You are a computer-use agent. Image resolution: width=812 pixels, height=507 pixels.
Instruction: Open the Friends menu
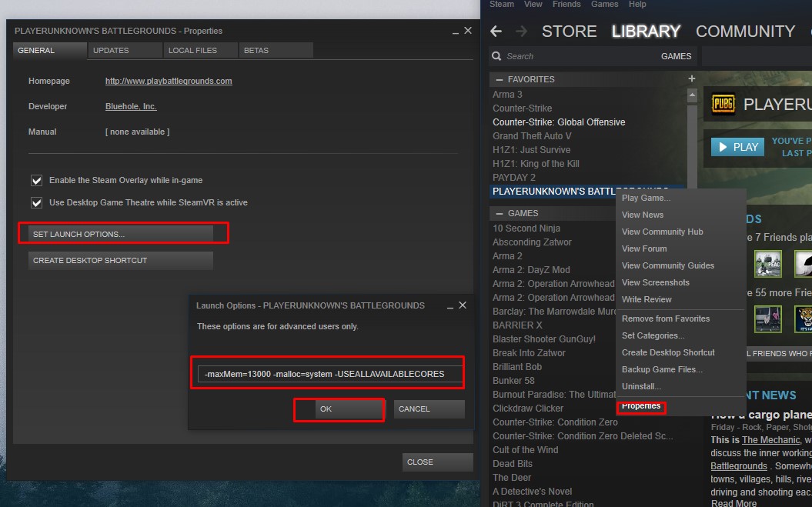click(566, 4)
